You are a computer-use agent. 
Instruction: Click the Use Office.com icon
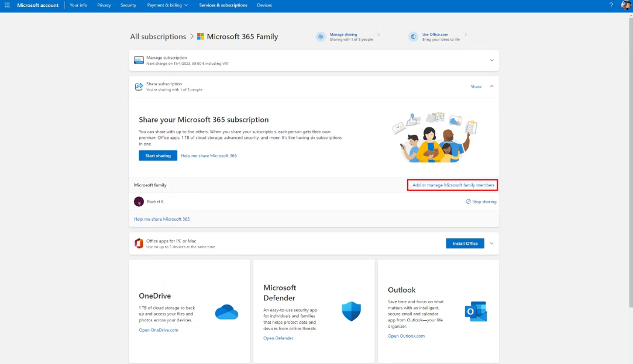[413, 37]
